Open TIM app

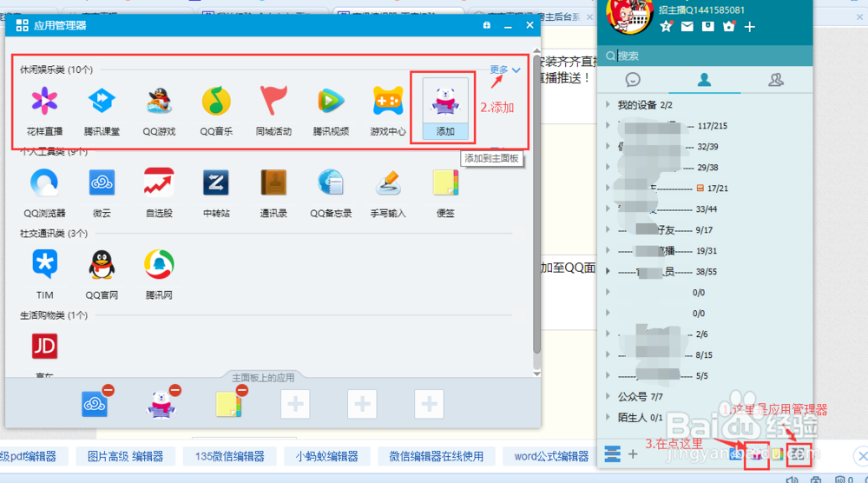pos(45,265)
